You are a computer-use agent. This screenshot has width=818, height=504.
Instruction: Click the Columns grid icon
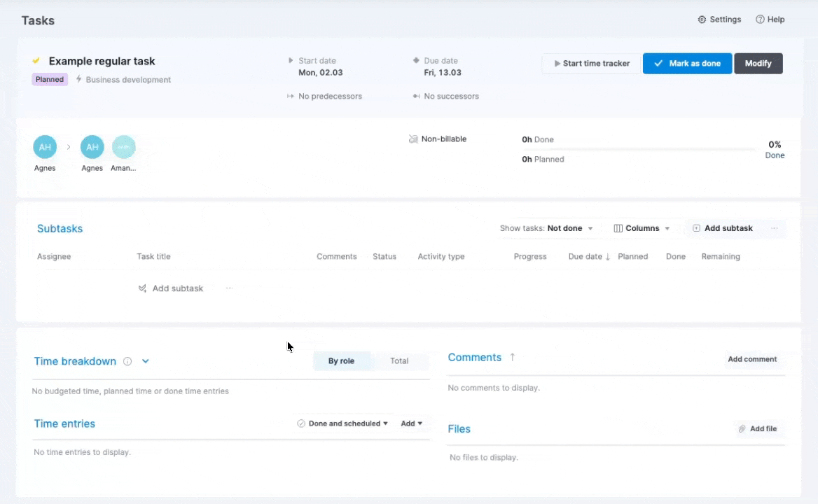[x=618, y=228]
